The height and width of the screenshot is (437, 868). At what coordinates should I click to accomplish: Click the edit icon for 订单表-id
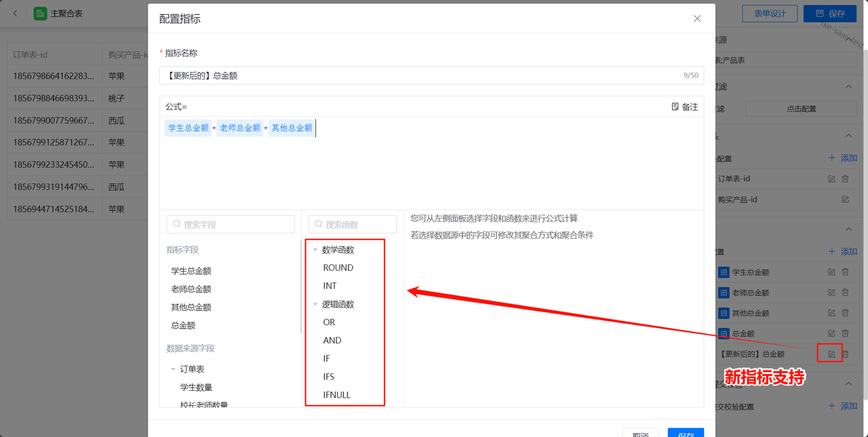pos(831,179)
